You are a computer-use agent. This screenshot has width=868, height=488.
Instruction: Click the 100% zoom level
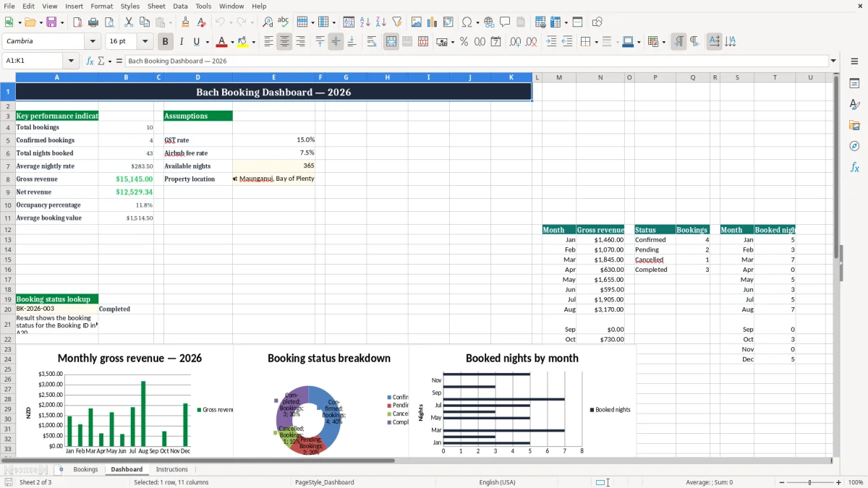pyautogui.click(x=856, y=482)
